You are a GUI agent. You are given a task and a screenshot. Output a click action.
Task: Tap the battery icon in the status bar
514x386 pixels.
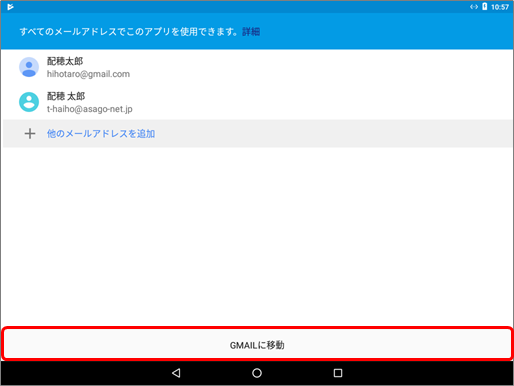[x=485, y=7]
